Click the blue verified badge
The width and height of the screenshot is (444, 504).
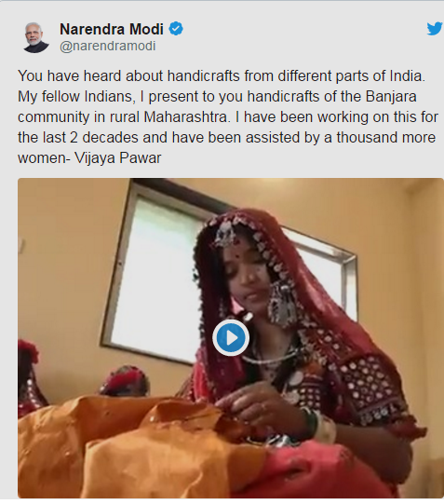(176, 29)
